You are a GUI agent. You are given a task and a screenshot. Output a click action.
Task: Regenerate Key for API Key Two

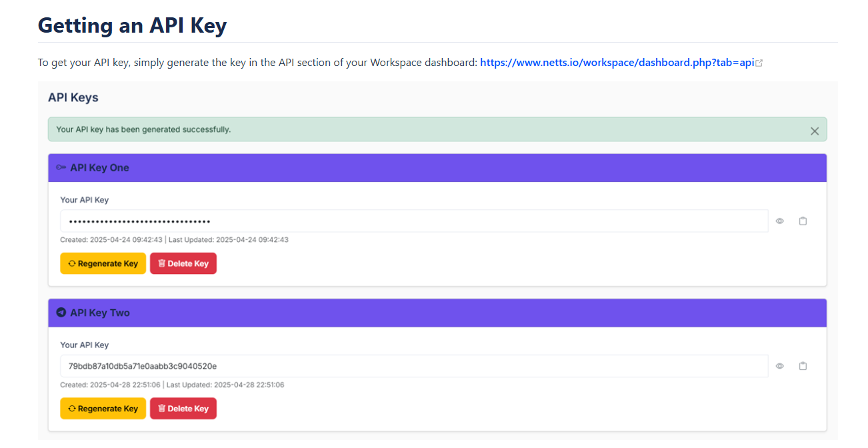tap(103, 409)
